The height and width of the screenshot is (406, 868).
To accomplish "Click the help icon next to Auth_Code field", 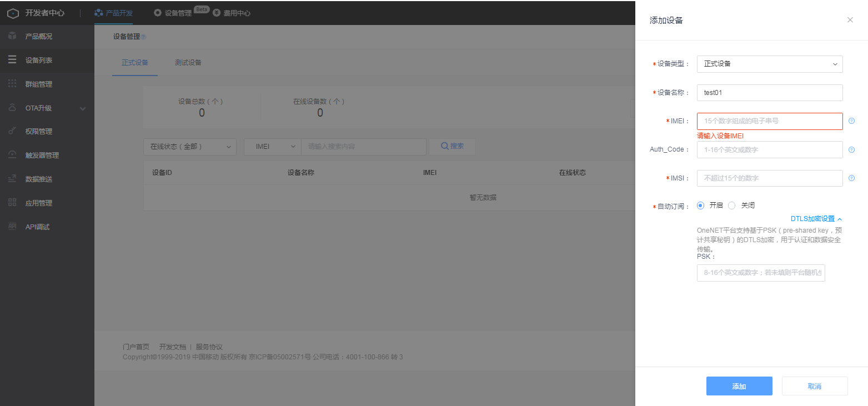I will (x=851, y=149).
